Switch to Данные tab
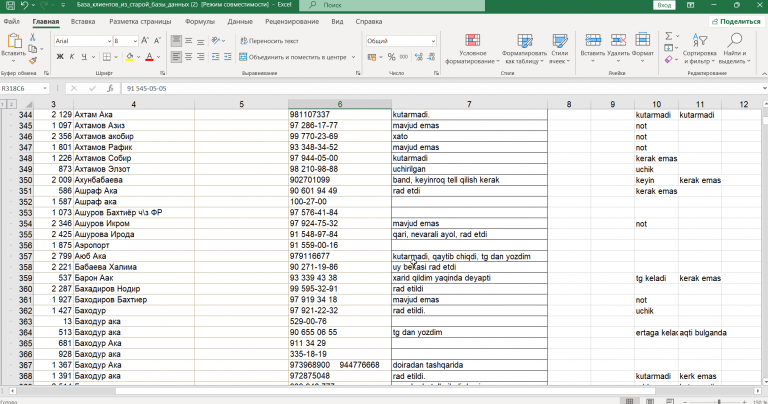 point(240,22)
